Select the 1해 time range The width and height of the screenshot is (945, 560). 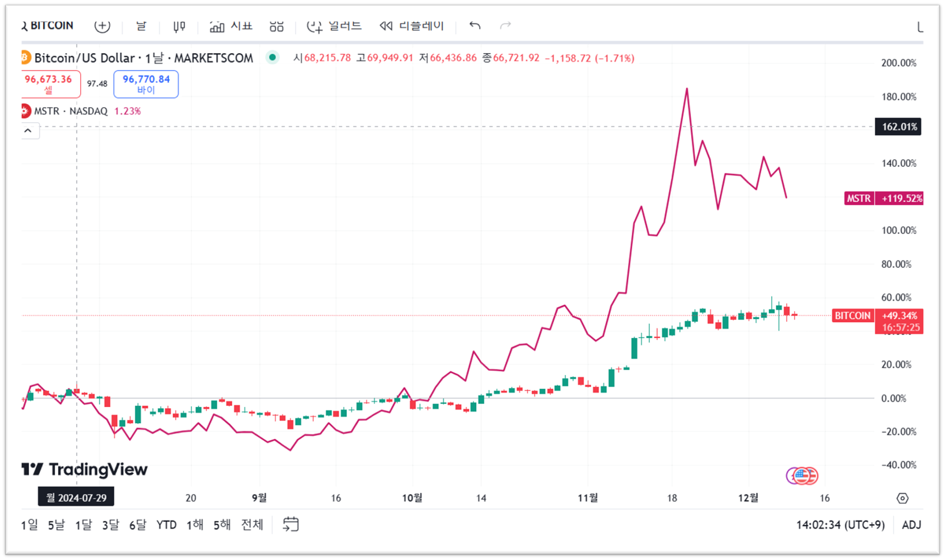(x=195, y=525)
